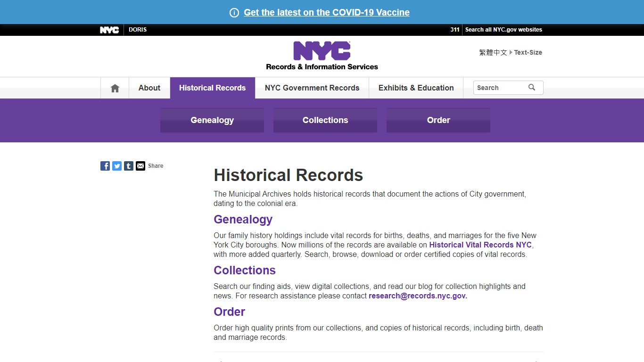Expand the Text-Size option

click(528, 53)
